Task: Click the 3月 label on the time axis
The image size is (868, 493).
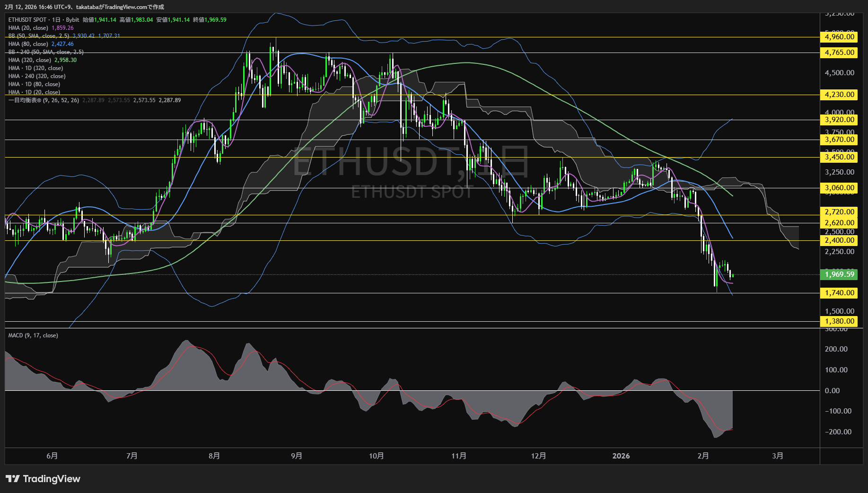Action: click(x=777, y=456)
